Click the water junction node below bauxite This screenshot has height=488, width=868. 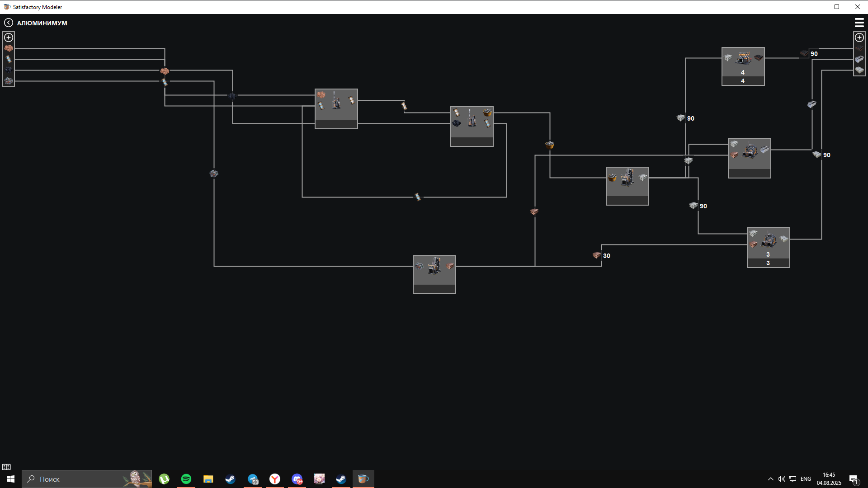165,82
